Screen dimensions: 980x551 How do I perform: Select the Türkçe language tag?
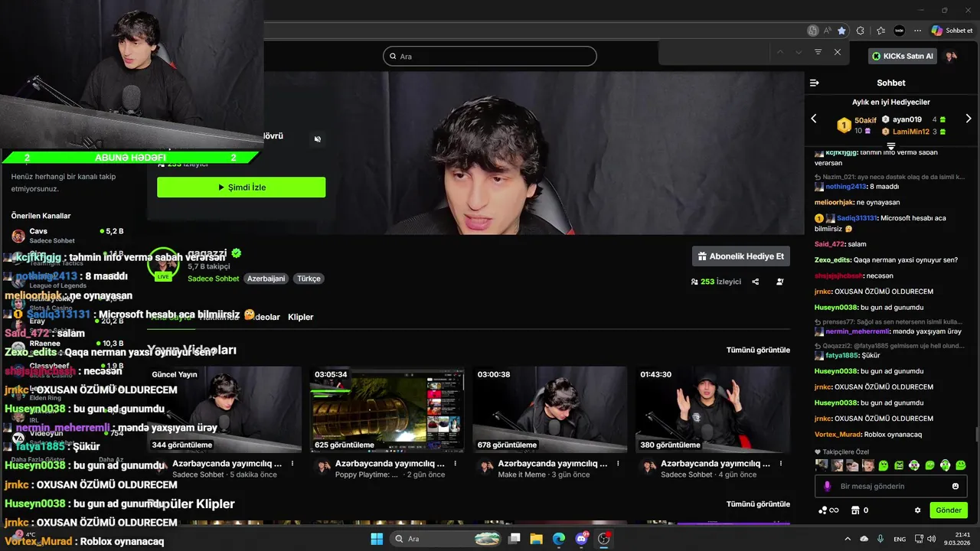click(x=309, y=279)
